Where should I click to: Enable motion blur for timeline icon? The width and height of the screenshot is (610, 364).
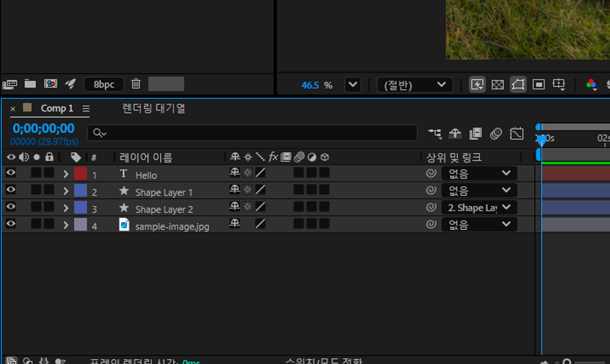tap(496, 134)
